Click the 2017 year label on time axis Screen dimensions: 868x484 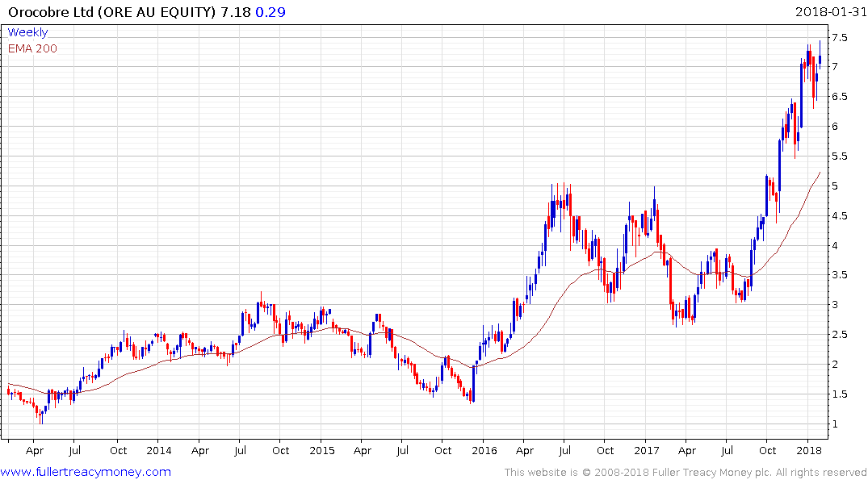point(647,450)
